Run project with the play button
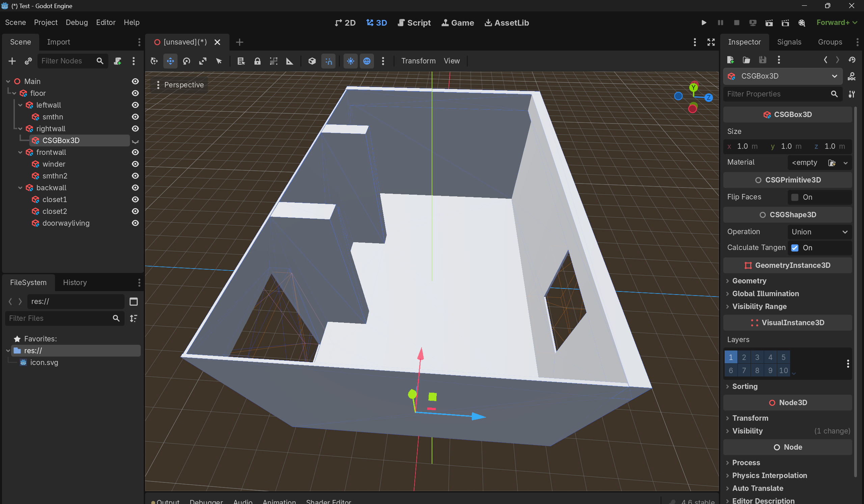864x504 pixels. point(704,23)
